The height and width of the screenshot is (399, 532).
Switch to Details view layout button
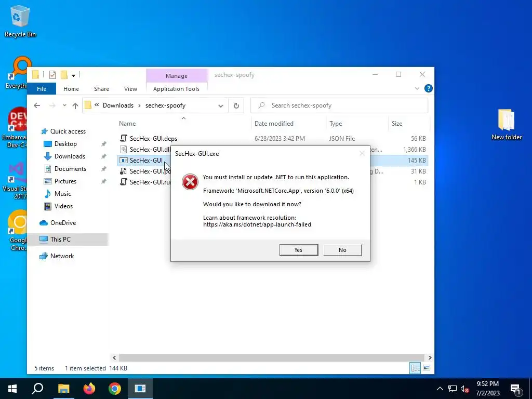[x=415, y=368]
